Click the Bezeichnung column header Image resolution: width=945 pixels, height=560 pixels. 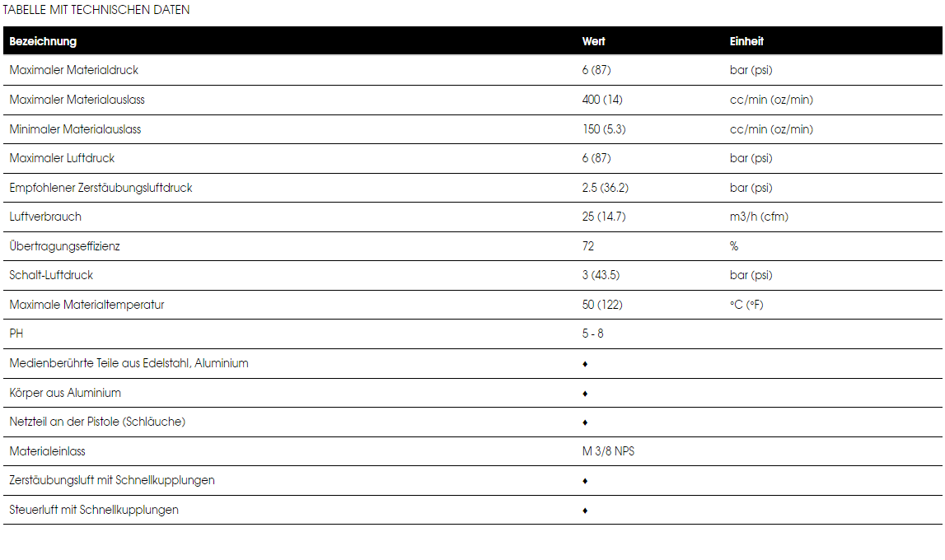point(43,41)
